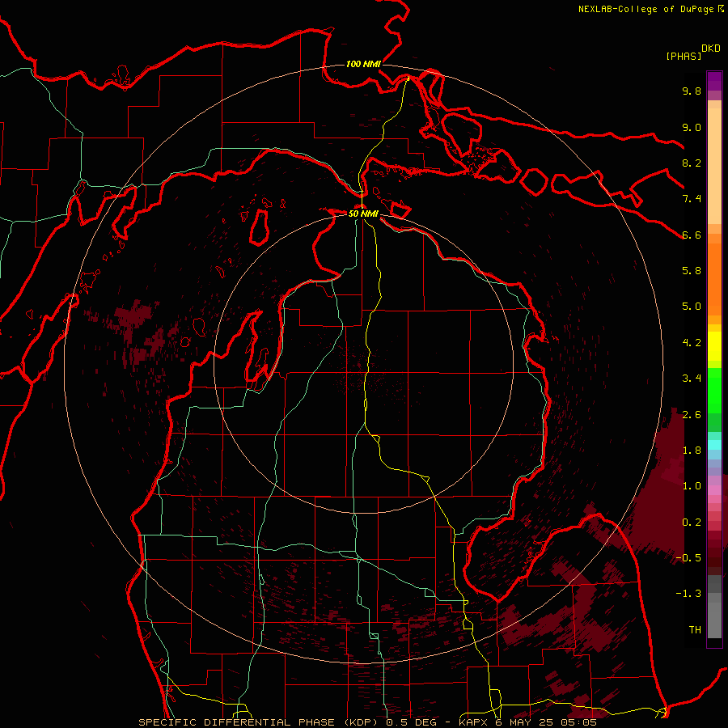Click the 0.2 value on color scale
The height and width of the screenshot is (728, 728).
[692, 523]
